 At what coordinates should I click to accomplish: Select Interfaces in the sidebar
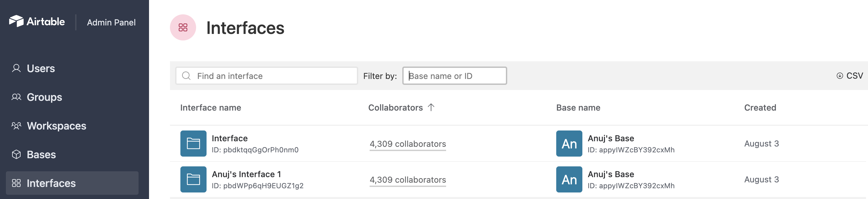(72, 183)
